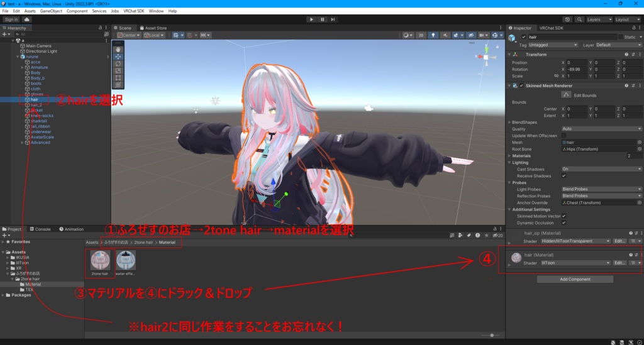Uncheck Skinned Motion Vectors
Image resolution: width=644 pixels, height=345 pixels.
[x=564, y=216]
